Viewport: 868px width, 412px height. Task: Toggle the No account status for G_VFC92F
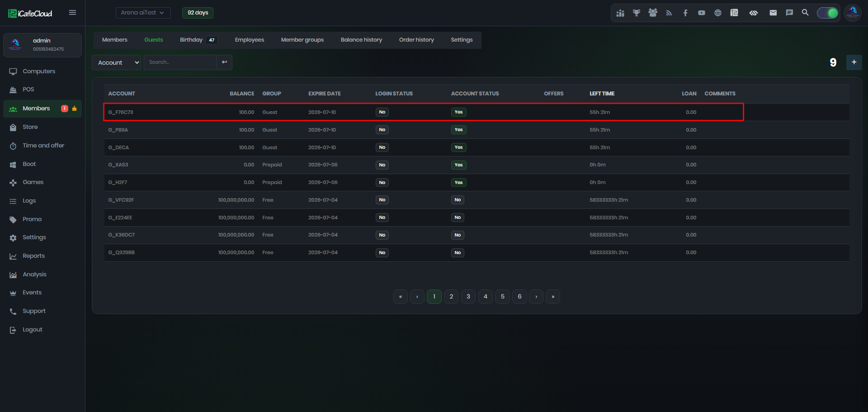pyautogui.click(x=458, y=200)
